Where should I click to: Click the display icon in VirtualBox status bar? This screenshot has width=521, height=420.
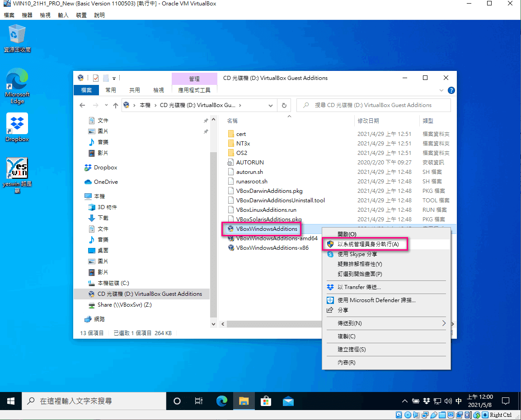coord(451,415)
